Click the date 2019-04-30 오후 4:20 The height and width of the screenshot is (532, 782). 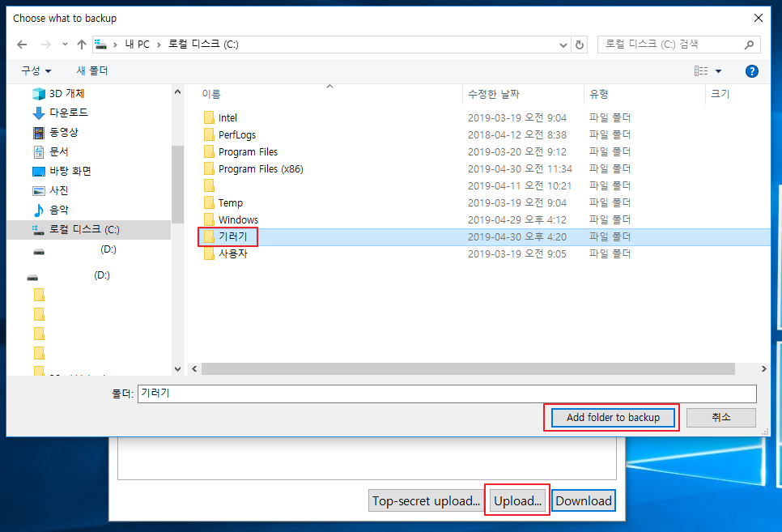click(x=517, y=236)
